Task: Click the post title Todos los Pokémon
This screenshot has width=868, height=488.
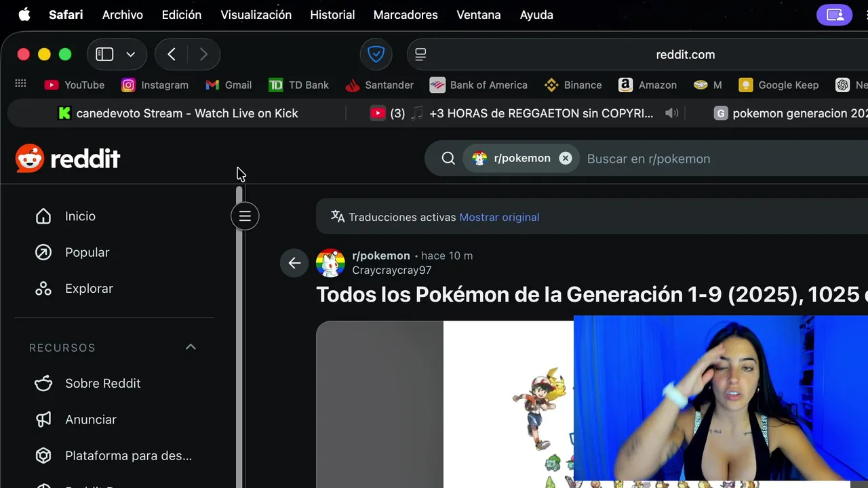Action: pyautogui.click(x=592, y=294)
